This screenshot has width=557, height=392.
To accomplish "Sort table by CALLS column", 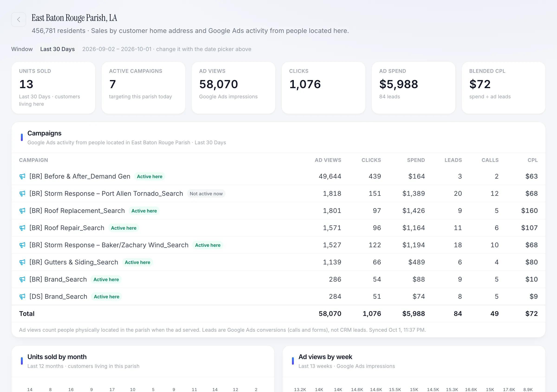I will tap(490, 160).
